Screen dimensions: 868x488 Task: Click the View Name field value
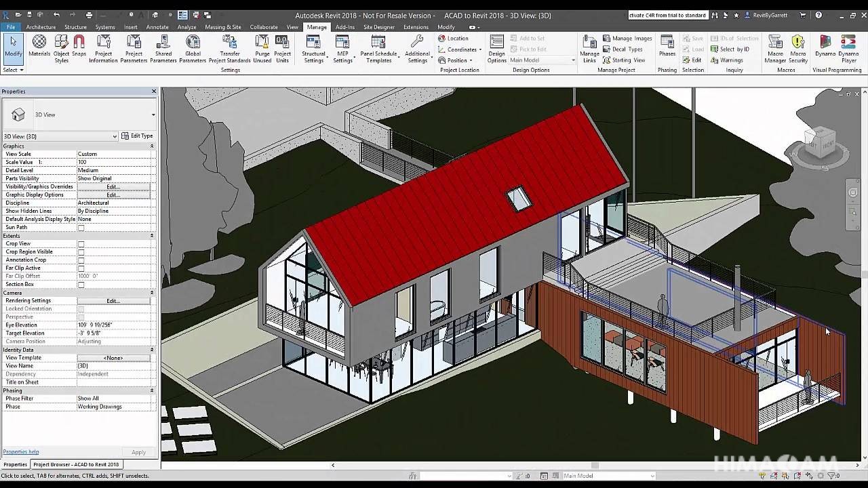113,366
